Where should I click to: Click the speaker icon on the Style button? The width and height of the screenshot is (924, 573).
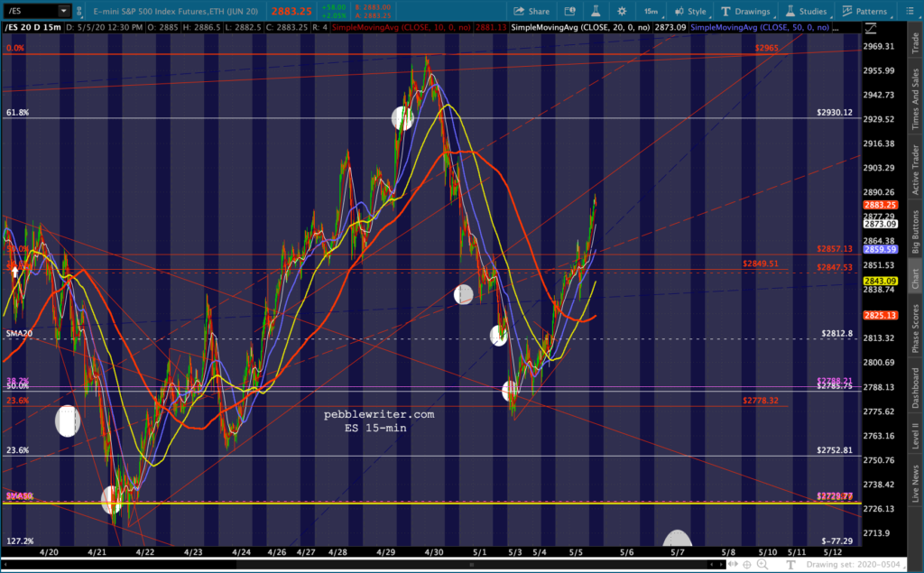coord(679,11)
